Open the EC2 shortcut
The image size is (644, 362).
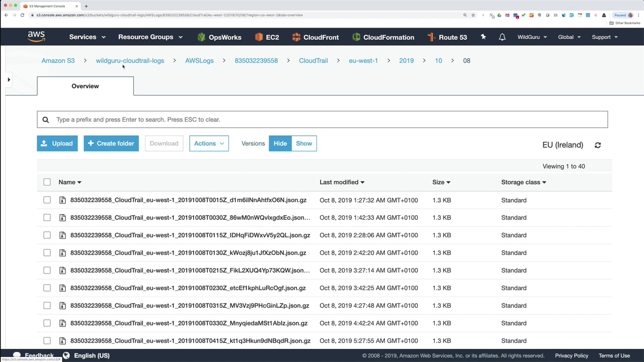coord(267,37)
